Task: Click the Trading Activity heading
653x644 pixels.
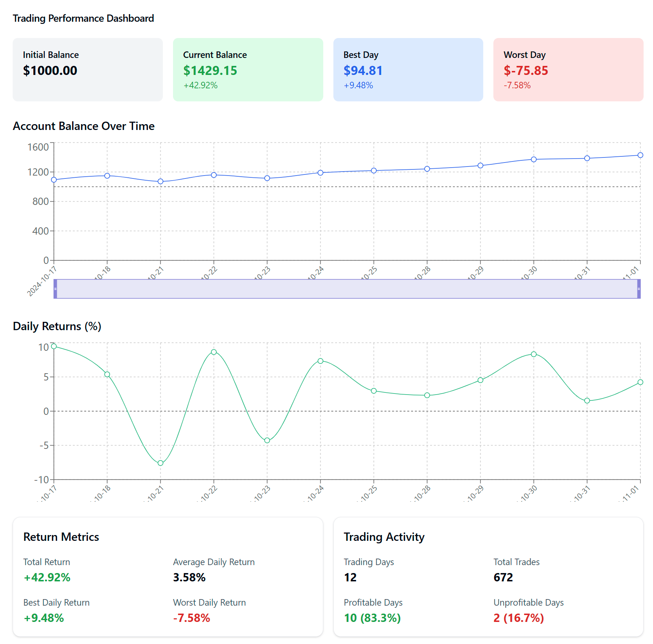Action: click(384, 537)
